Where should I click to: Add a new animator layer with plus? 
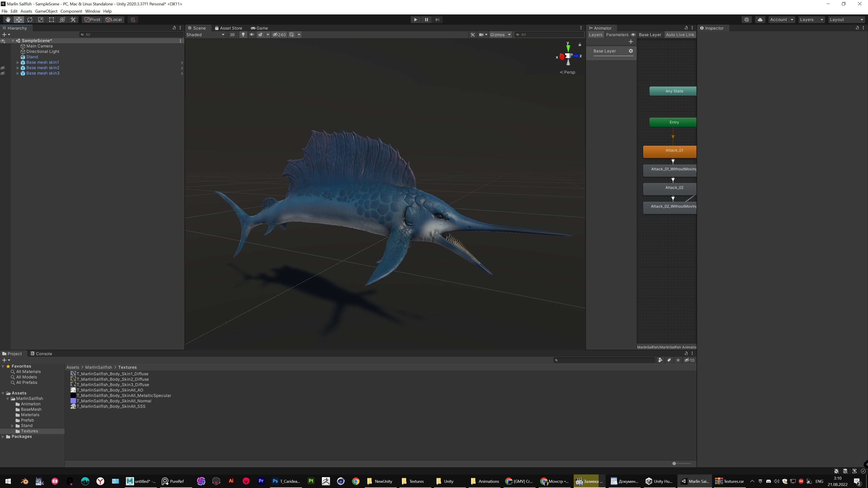click(x=630, y=42)
